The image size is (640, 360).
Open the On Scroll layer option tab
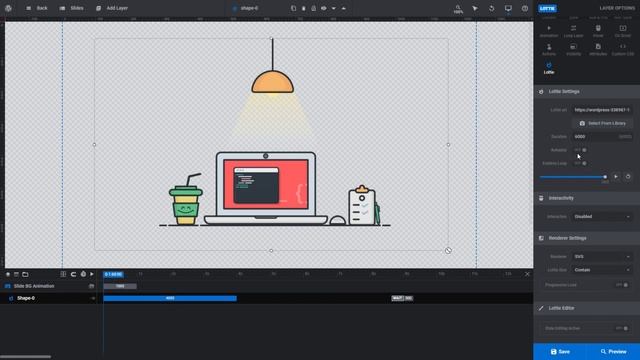623,31
